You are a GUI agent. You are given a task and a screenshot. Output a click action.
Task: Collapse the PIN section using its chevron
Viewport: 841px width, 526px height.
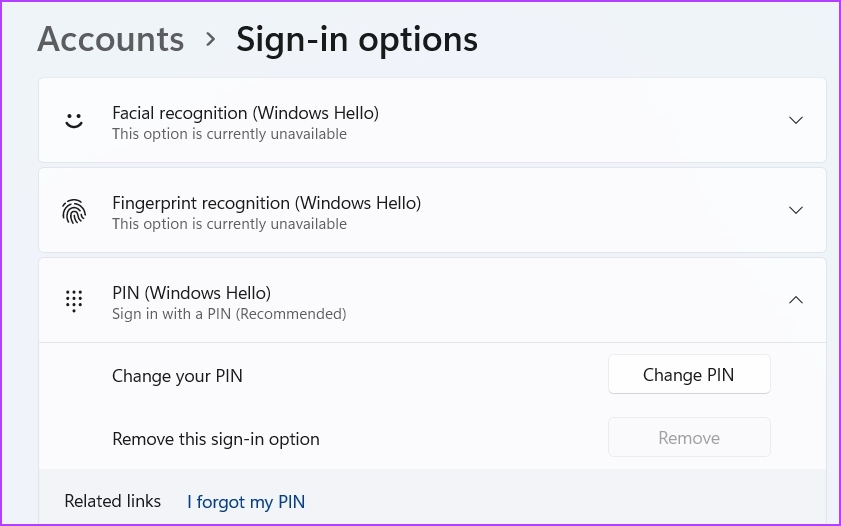point(796,300)
